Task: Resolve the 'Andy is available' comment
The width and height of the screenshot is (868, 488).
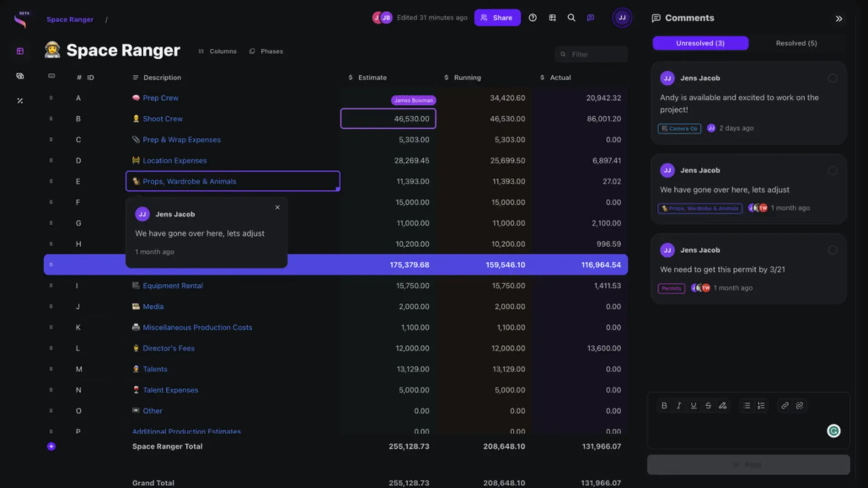Action: click(832, 78)
